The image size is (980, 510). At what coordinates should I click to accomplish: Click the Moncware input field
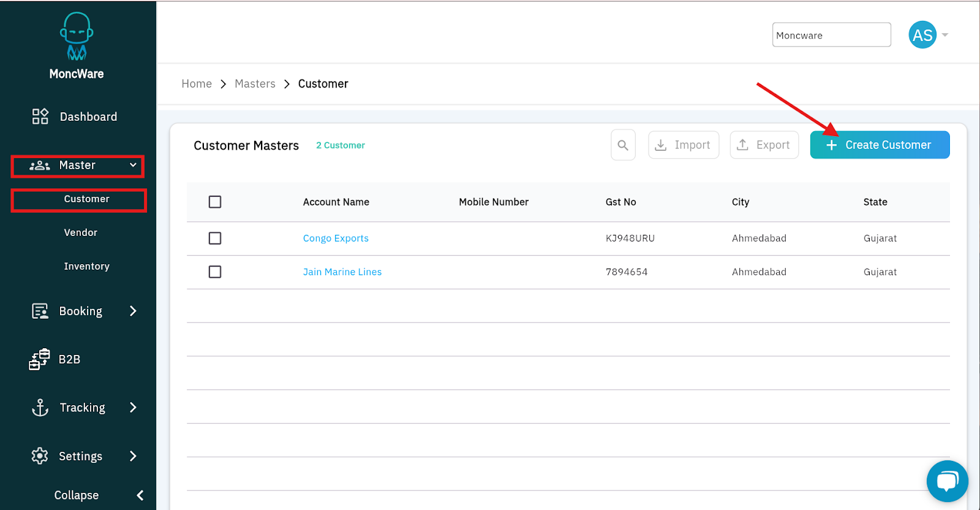[831, 35]
